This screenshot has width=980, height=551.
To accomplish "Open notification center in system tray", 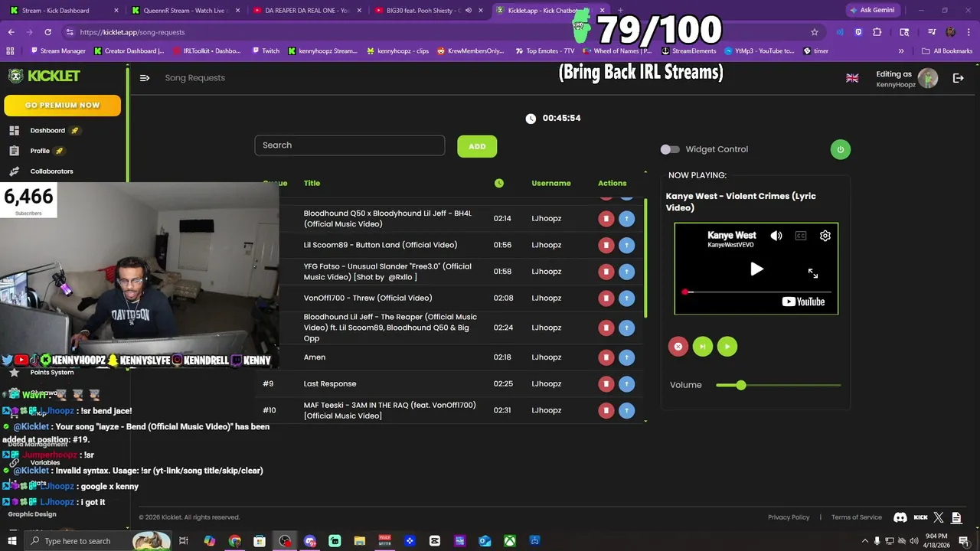I will 963,541.
